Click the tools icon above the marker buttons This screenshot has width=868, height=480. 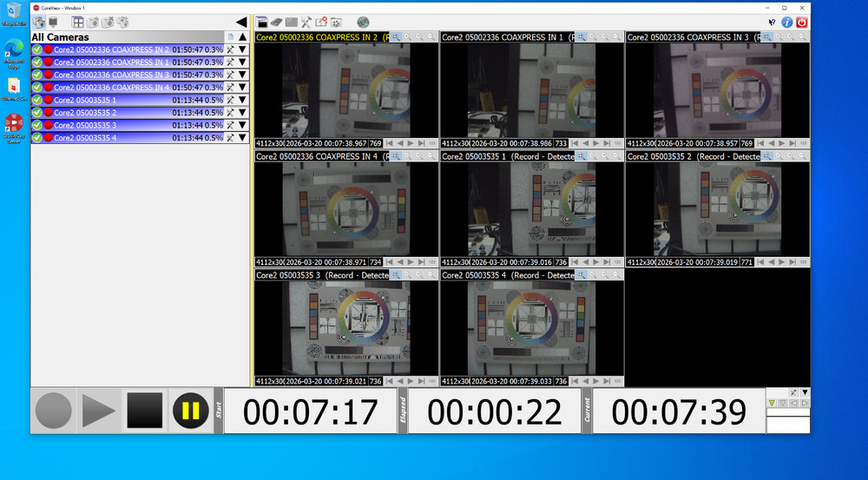(793, 392)
